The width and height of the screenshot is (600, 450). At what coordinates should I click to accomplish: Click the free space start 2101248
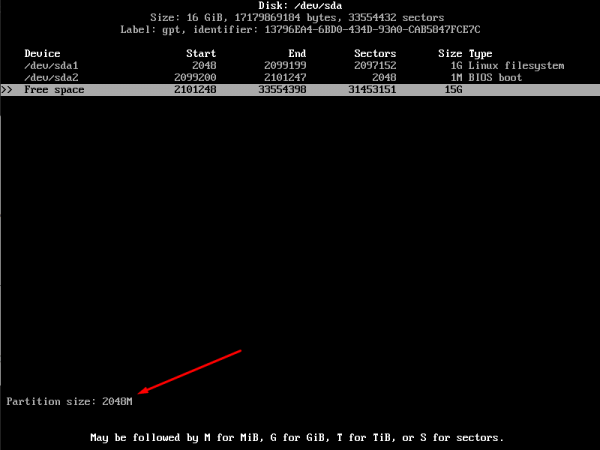[195, 90]
